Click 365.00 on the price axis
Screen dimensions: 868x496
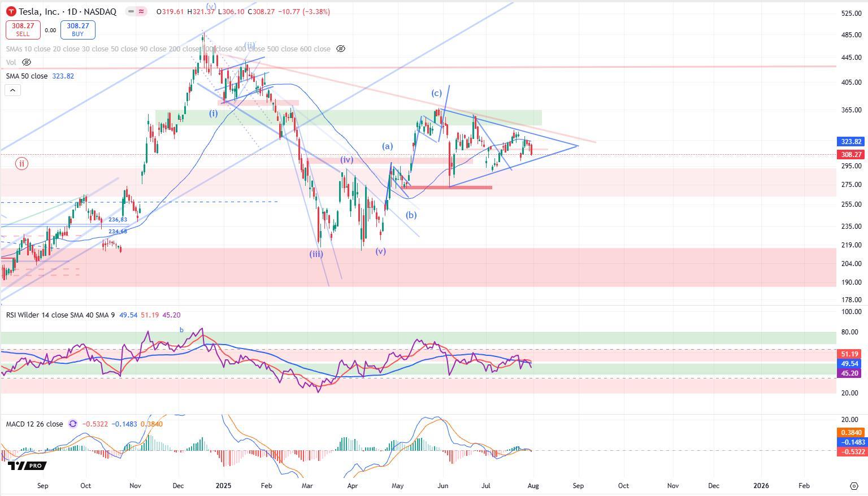click(x=851, y=110)
